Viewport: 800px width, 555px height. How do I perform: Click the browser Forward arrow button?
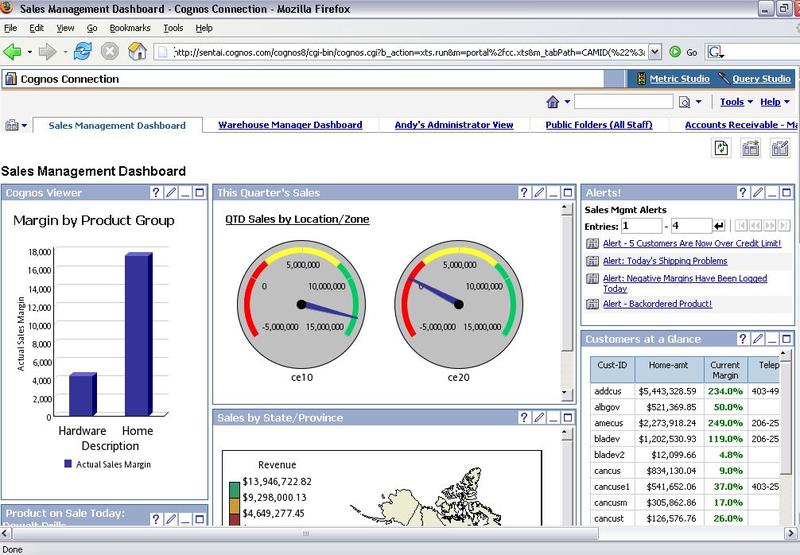[47, 52]
